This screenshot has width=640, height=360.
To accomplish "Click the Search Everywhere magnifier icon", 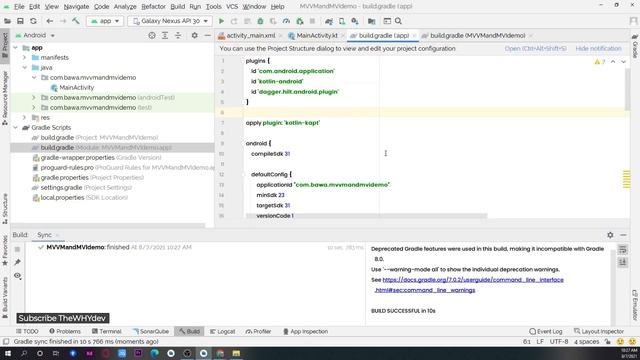I will [398, 21].
